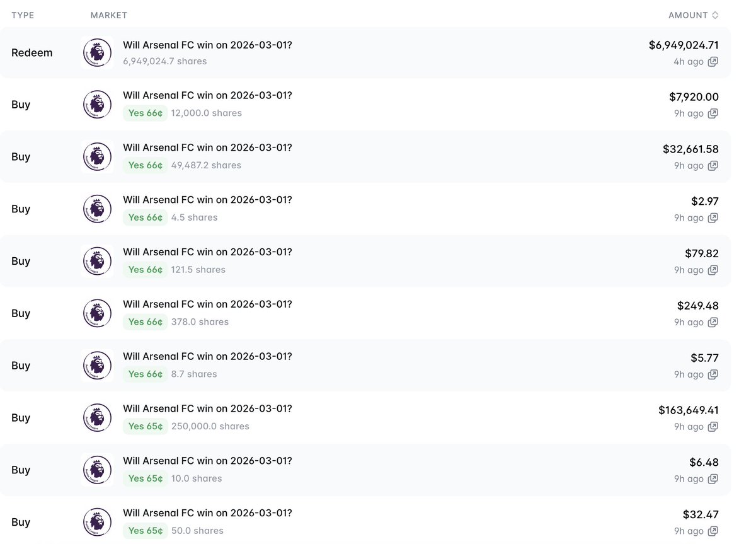
Task: Click Premier League logo in 378.0 shares row
Action: tap(97, 313)
